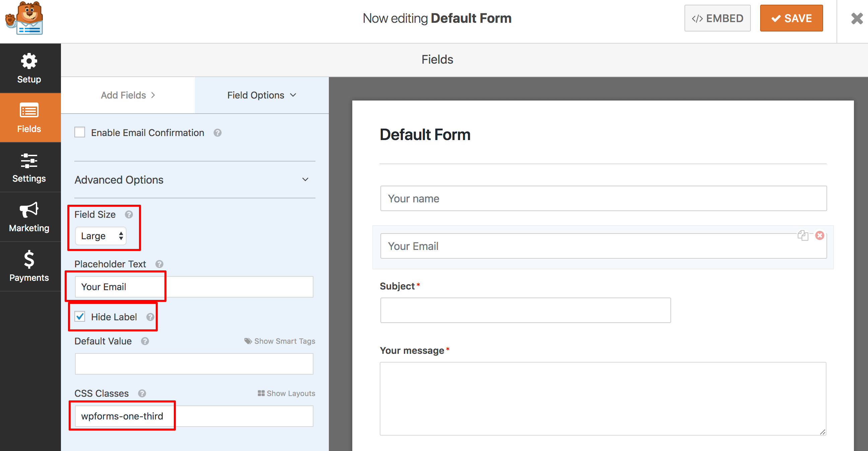Switch to the Add Fields tab
The height and width of the screenshot is (451, 868).
(128, 95)
